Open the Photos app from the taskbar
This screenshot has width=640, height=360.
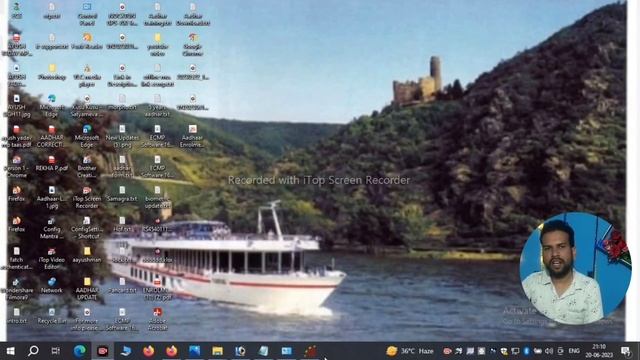click(195, 351)
